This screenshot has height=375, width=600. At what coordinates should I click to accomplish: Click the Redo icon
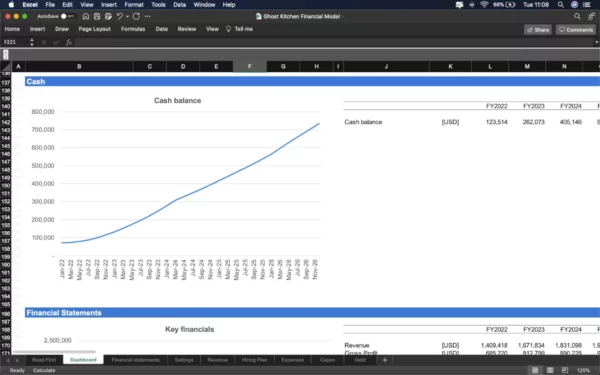(136, 16)
